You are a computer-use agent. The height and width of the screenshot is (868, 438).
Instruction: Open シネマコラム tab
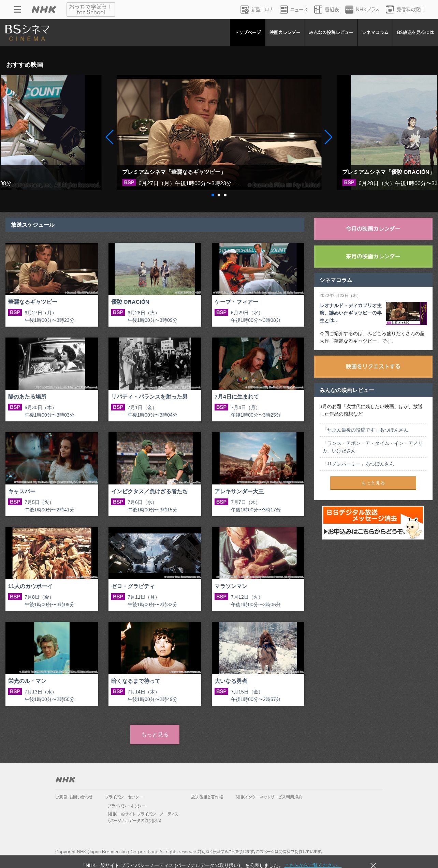click(375, 32)
